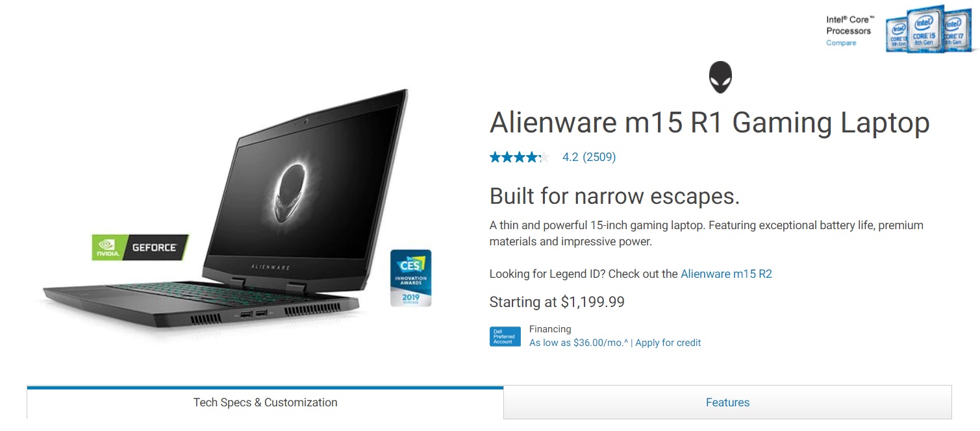Click the Dell Preferred Account icon
Viewport: 980px width, 431px height.
click(x=505, y=336)
